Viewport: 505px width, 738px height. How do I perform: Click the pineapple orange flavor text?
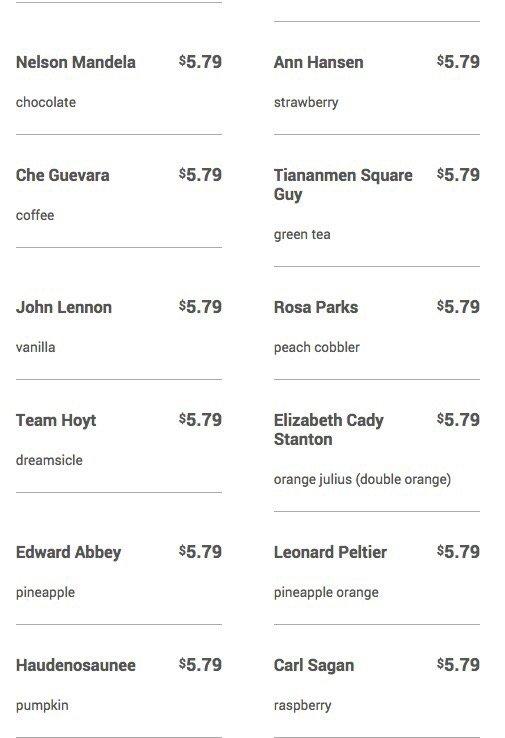click(x=326, y=593)
